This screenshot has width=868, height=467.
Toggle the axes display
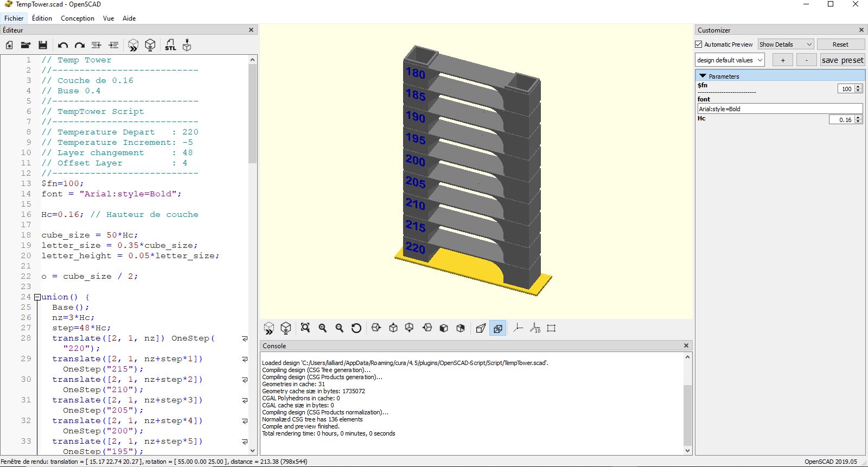(518, 328)
